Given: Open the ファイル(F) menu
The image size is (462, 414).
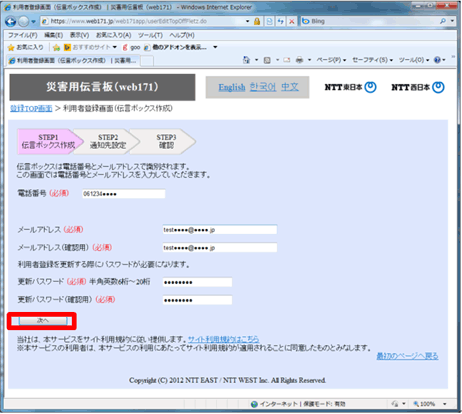Looking at the screenshot, I should 23,35.
